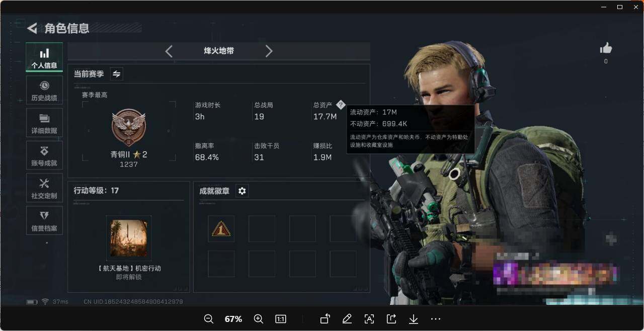The height and width of the screenshot is (331, 644).
Task: Switch to next mode with right arrow
Action: [x=269, y=51]
